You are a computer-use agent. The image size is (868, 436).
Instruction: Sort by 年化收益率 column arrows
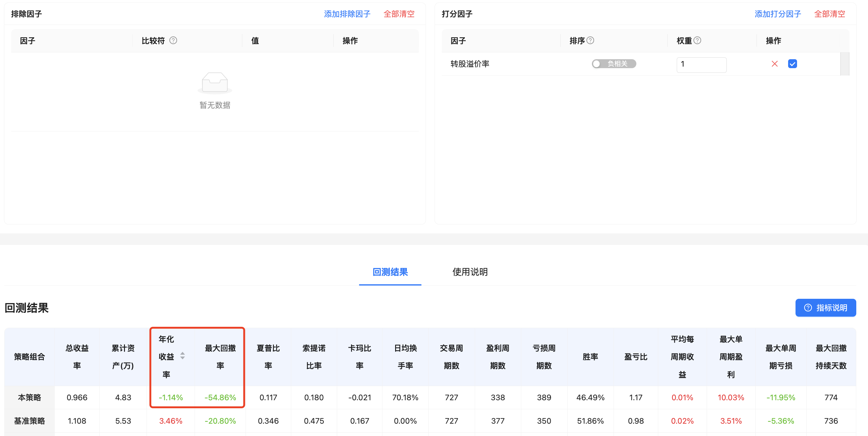(x=182, y=356)
